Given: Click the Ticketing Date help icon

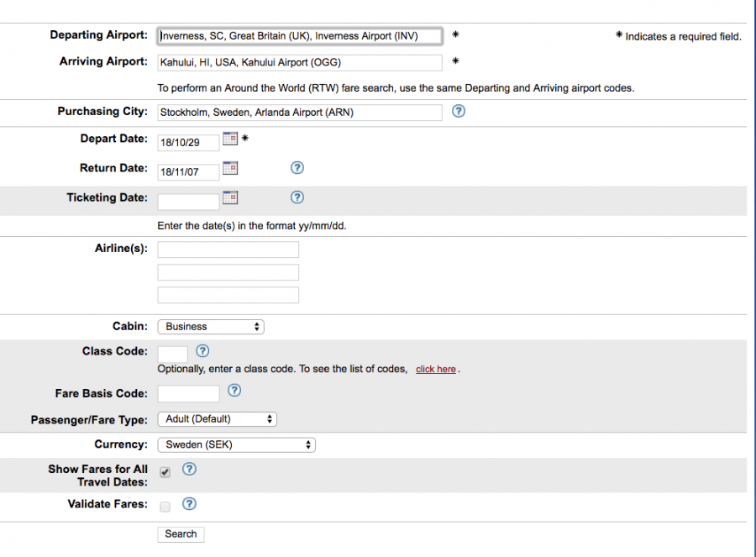Looking at the screenshot, I should (x=297, y=197).
